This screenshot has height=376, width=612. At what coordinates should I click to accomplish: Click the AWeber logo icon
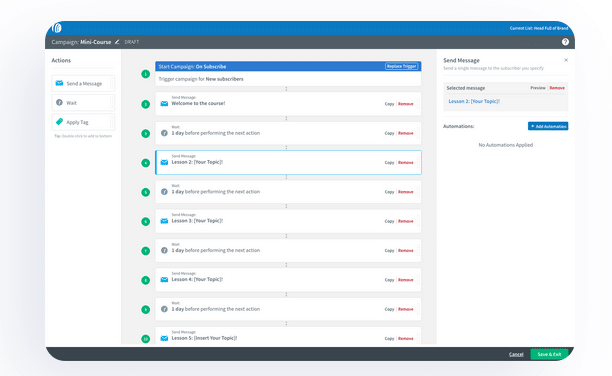[x=57, y=28]
